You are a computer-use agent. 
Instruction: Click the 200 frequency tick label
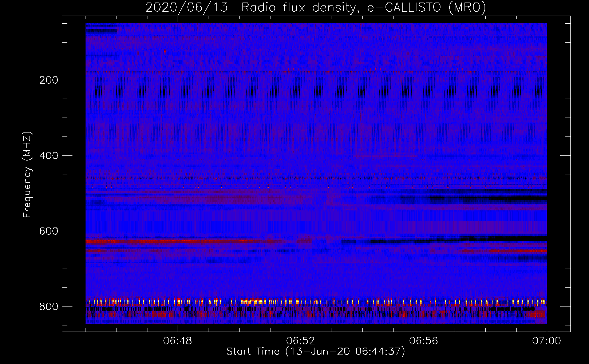tap(49, 80)
